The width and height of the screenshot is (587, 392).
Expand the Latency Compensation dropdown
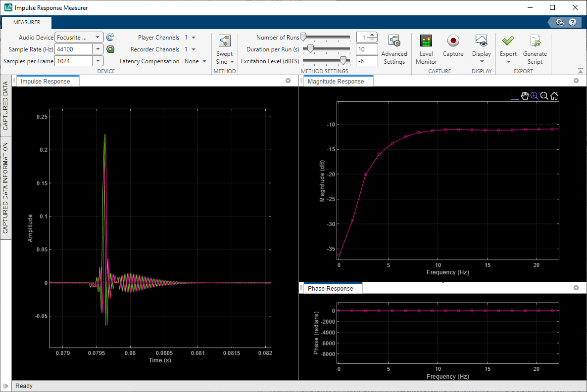point(203,61)
